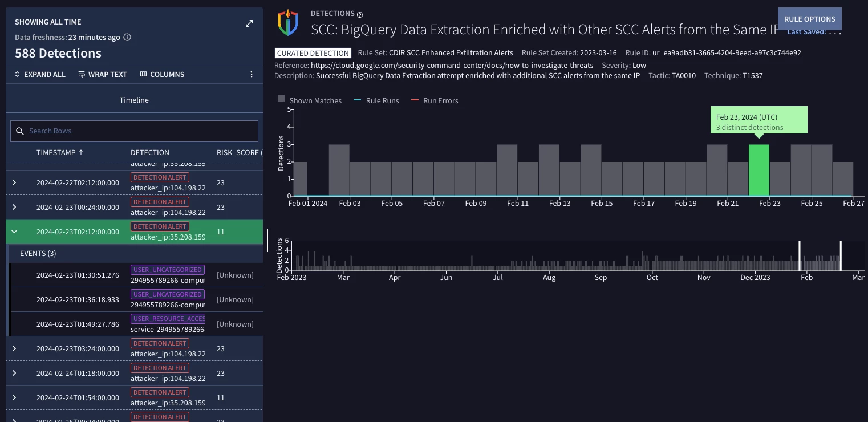Click the USER_RESOURCE_ACCESS event tag
This screenshot has width=868, height=422.
pos(168,319)
